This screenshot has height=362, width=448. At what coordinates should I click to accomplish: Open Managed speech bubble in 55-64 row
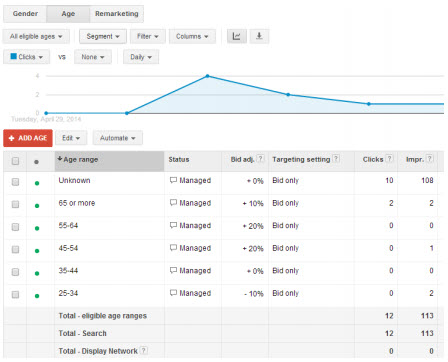tap(173, 225)
